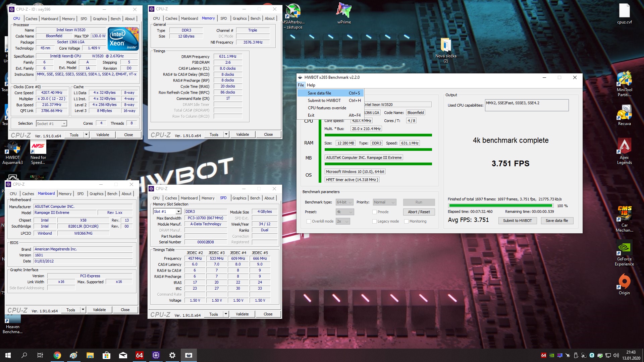Viewport: 644px width, 362px height.
Task: Switch to CPU-Z taskbar icon
Action: click(x=156, y=355)
